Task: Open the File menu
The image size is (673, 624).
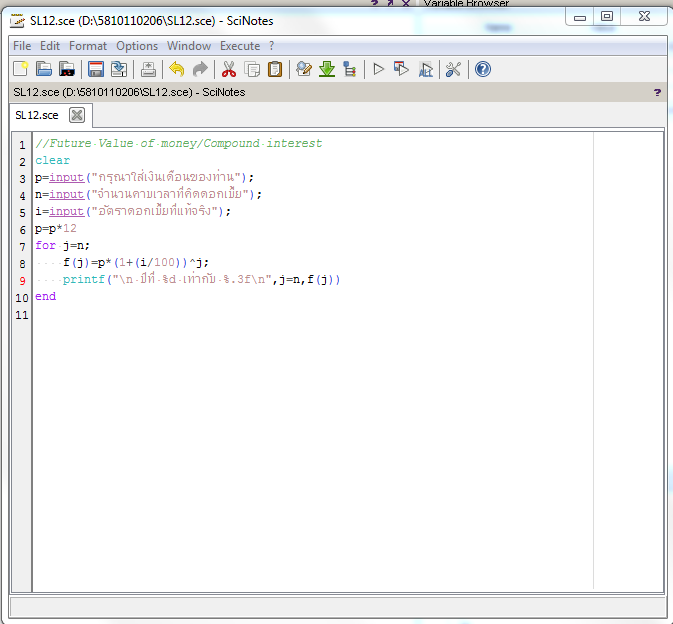Action: tap(22, 46)
